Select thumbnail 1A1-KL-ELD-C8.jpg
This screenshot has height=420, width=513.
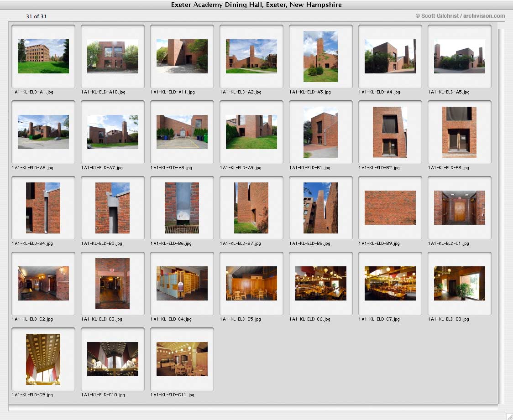[x=459, y=283]
